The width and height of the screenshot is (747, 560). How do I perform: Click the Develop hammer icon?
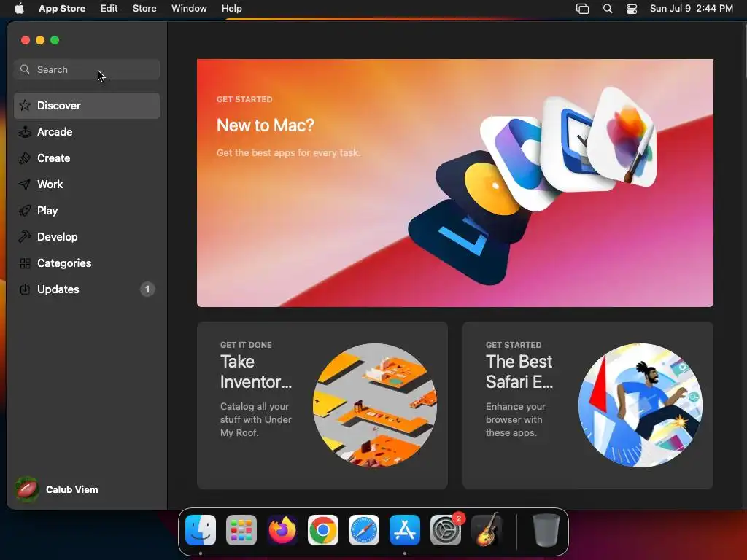(25, 237)
